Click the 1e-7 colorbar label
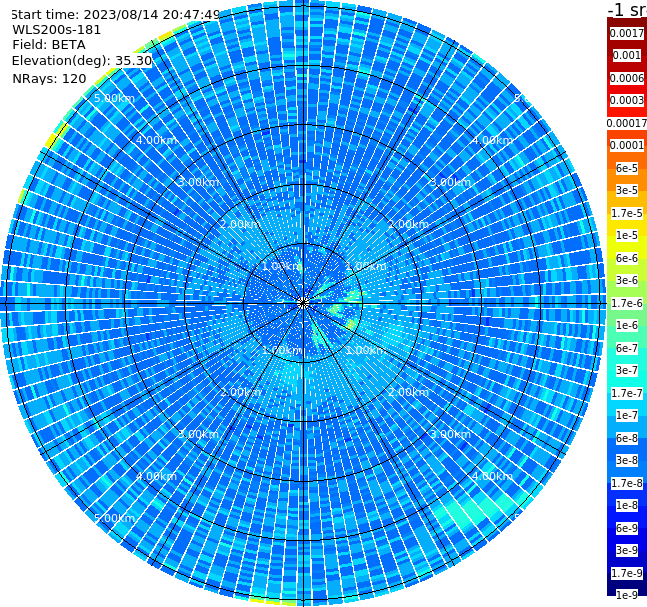The height and width of the screenshot is (607, 647). pos(627,415)
